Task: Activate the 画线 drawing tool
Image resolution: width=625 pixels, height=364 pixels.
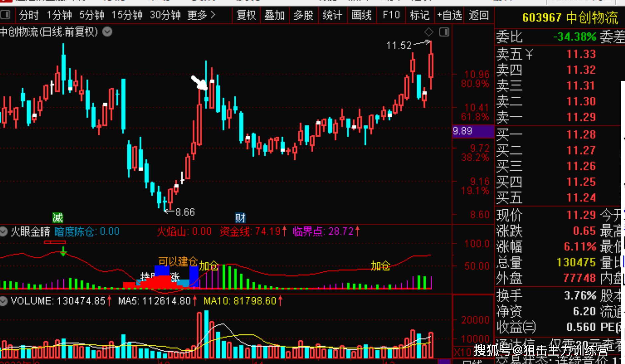Action: (x=361, y=15)
